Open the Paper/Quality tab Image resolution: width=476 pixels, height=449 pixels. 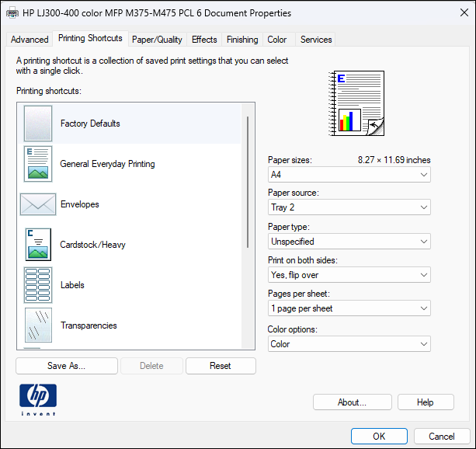[x=157, y=40]
